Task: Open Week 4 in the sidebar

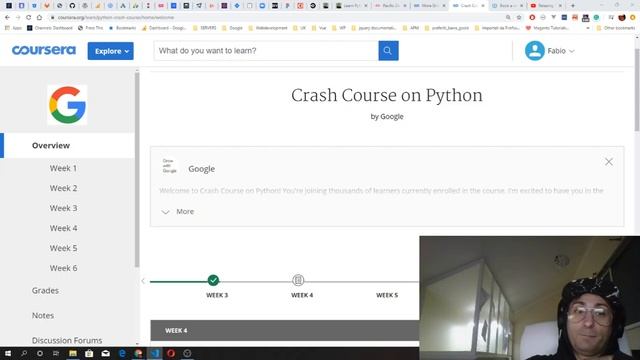Action: click(63, 228)
